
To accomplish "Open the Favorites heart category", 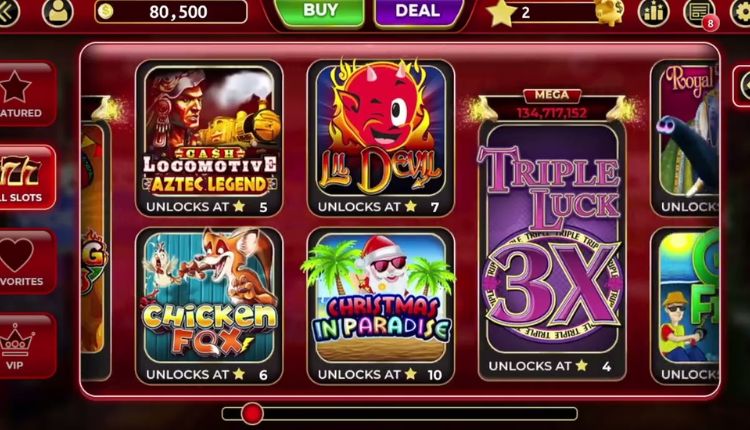I will pos(27,261).
